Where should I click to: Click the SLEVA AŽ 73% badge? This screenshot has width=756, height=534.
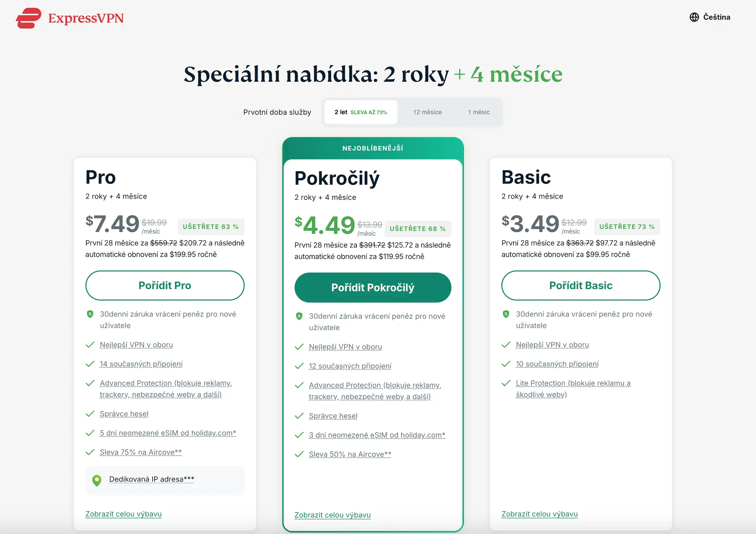[369, 112]
